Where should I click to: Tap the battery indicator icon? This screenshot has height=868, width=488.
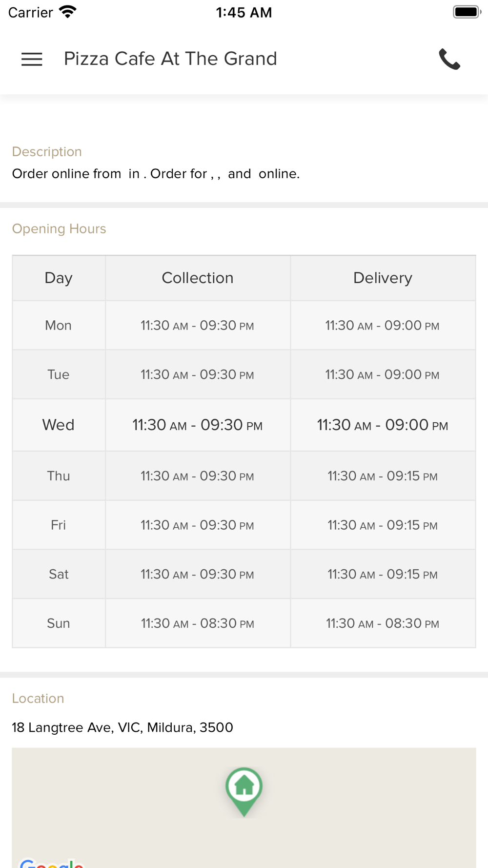(x=467, y=12)
